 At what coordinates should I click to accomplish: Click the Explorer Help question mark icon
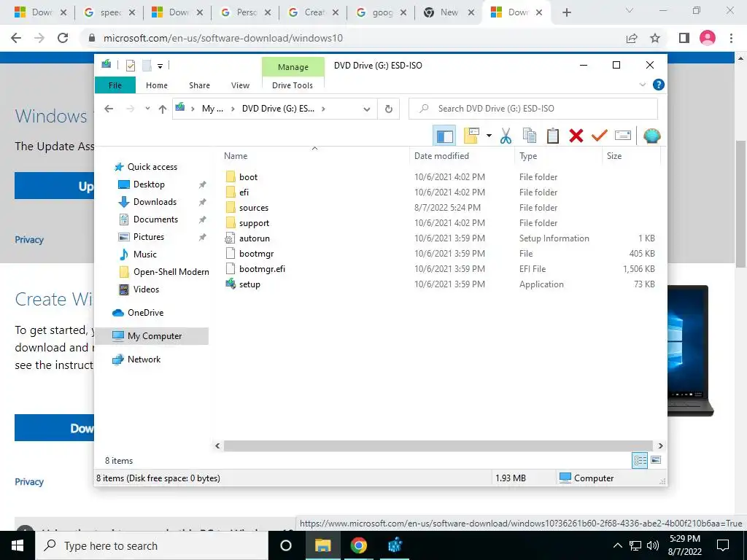tap(659, 85)
